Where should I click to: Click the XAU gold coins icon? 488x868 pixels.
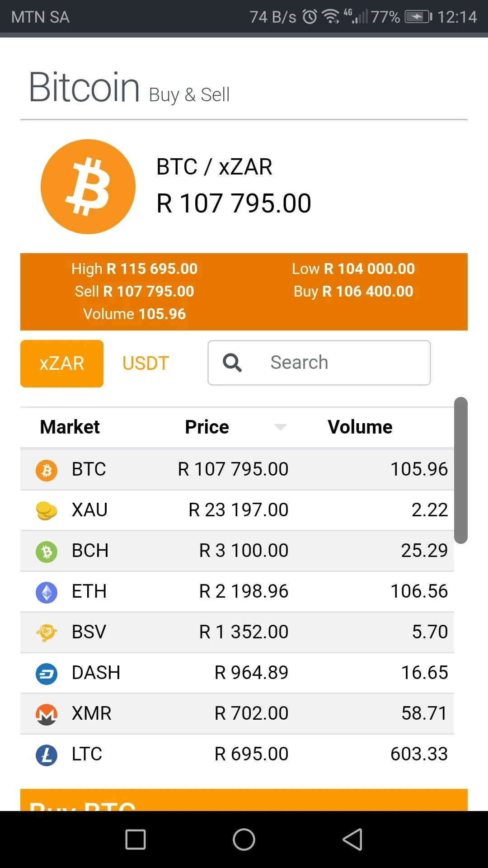[x=47, y=511]
